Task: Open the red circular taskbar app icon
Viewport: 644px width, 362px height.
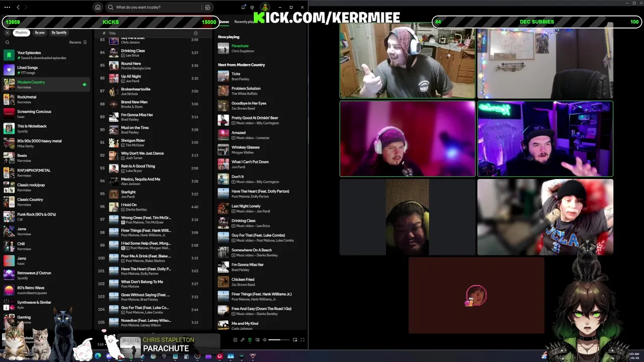Action: (x=219, y=356)
